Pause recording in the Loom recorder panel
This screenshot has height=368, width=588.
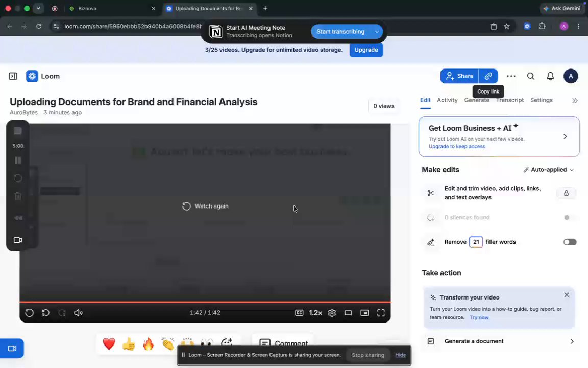pyautogui.click(x=18, y=160)
